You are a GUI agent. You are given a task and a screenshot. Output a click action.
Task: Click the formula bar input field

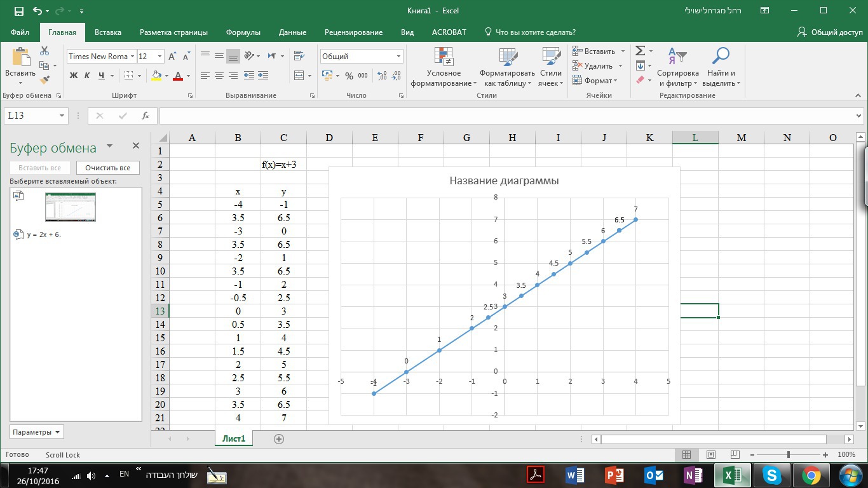pyautogui.click(x=505, y=116)
